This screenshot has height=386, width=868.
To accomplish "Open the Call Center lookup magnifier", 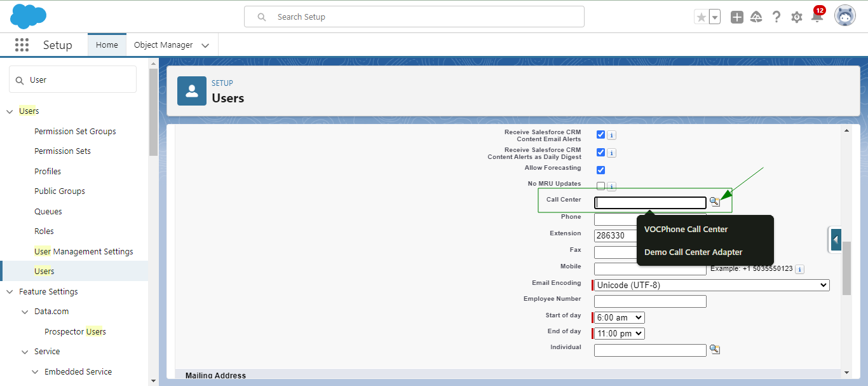I will tap(715, 201).
